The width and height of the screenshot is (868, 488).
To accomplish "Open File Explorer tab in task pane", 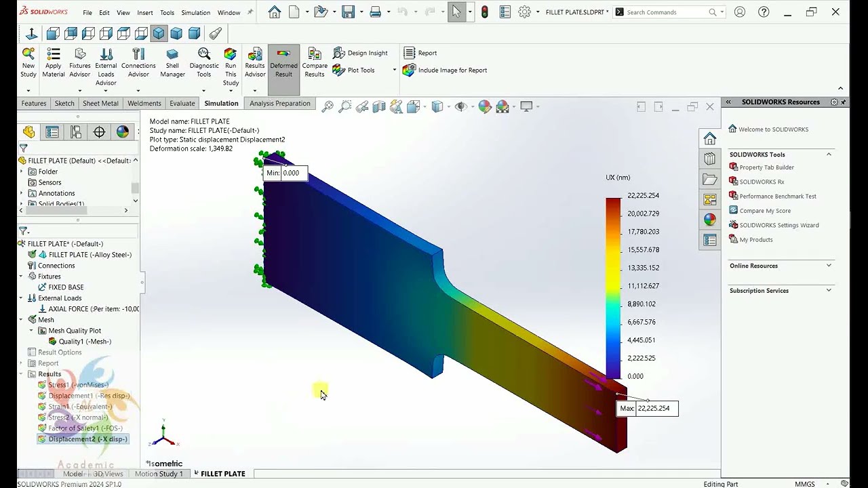I will pos(710,179).
